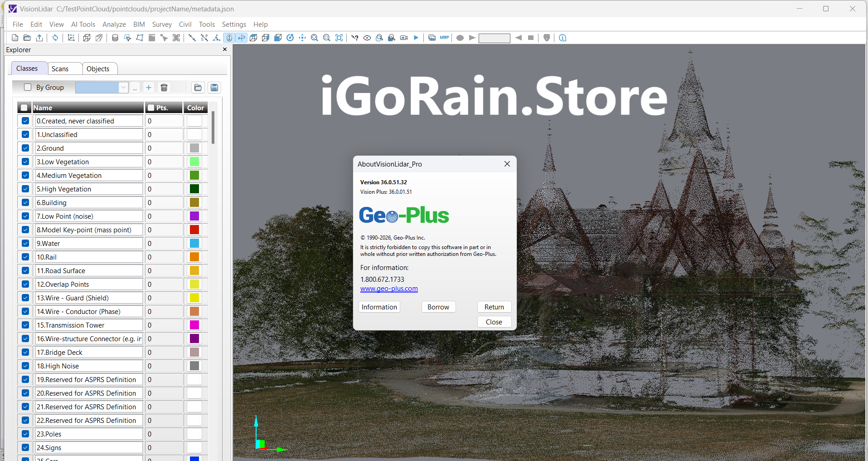The height and width of the screenshot is (461, 868).
Task: Click the ellipsis next to group dropdown
Action: point(135,87)
